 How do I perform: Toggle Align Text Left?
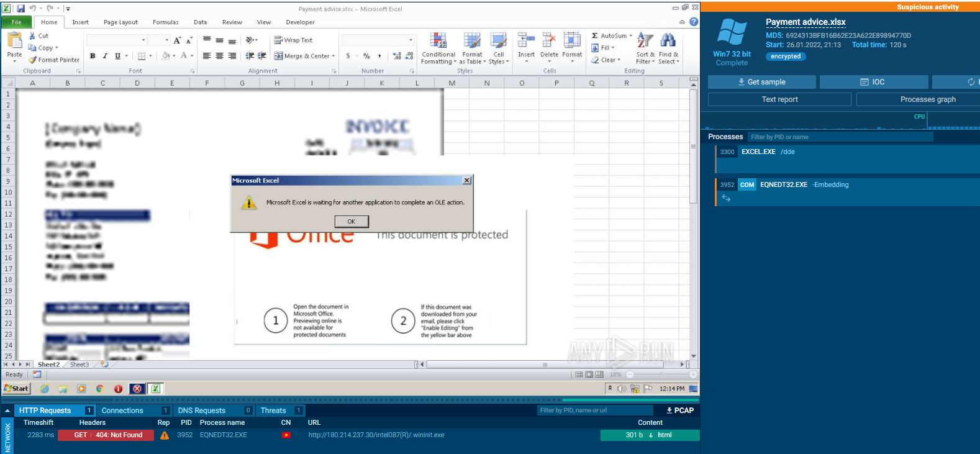coord(207,56)
